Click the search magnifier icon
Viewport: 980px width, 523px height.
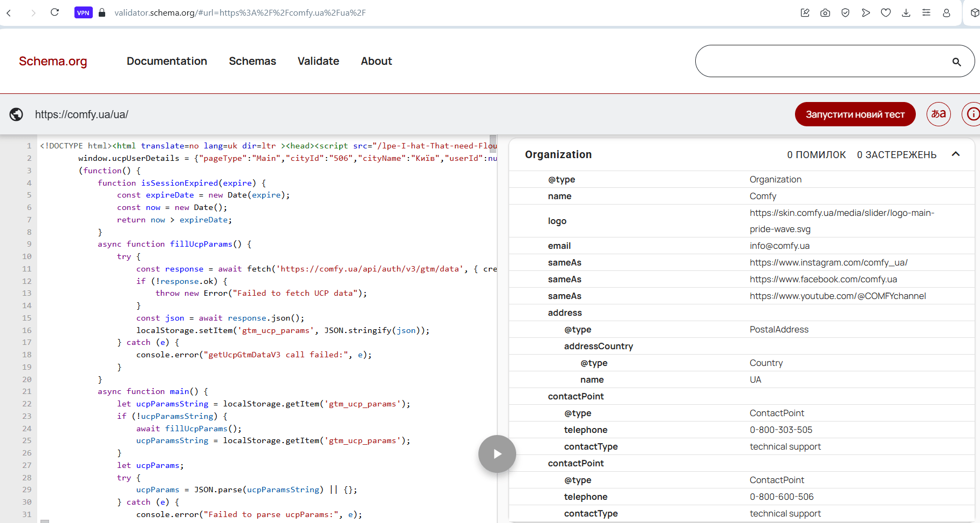tap(956, 62)
